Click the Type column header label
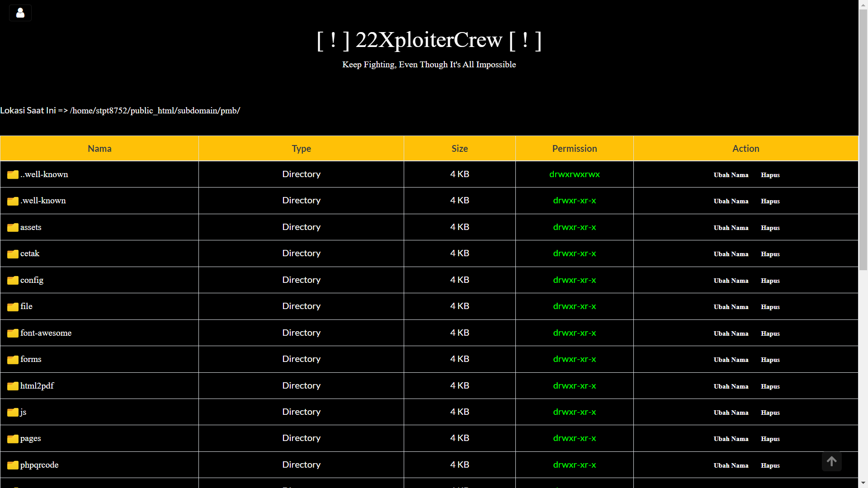868x488 pixels. coord(302,148)
